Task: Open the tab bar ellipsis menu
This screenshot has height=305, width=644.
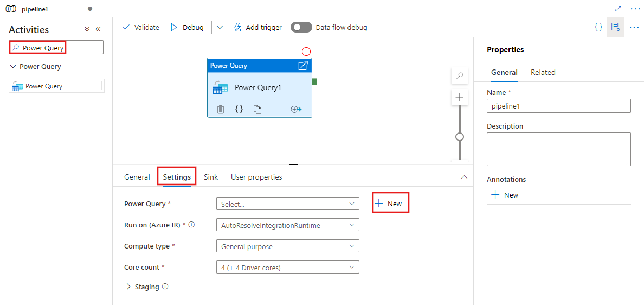Action: click(635, 9)
